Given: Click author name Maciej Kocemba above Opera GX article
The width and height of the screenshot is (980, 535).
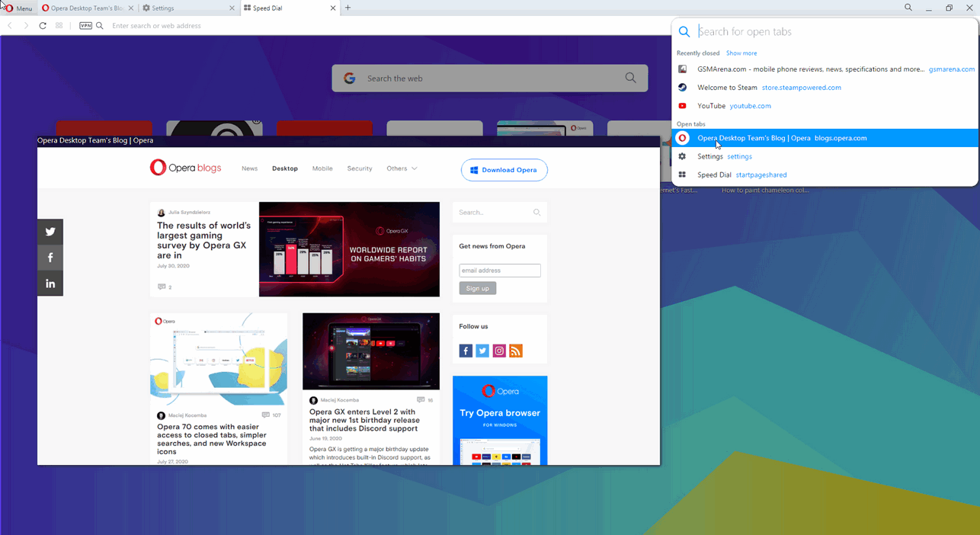Looking at the screenshot, I should 341,400.
